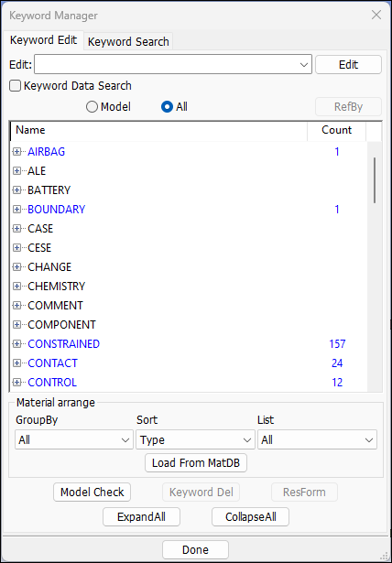Switch to Keyword Search tab
Image resolution: width=392 pixels, height=563 pixels.
coord(128,41)
